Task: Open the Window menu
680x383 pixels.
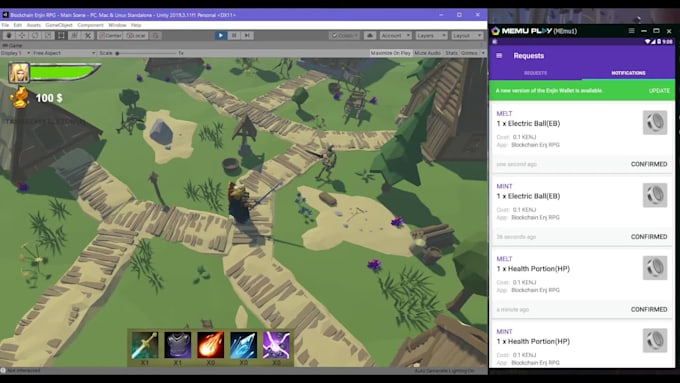Action: (x=117, y=25)
